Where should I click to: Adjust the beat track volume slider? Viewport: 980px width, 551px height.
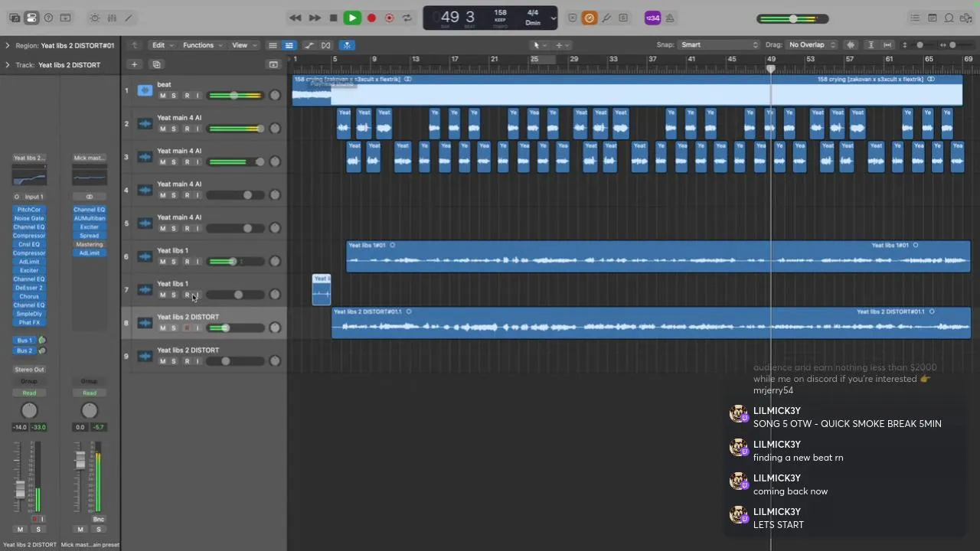pyautogui.click(x=234, y=96)
